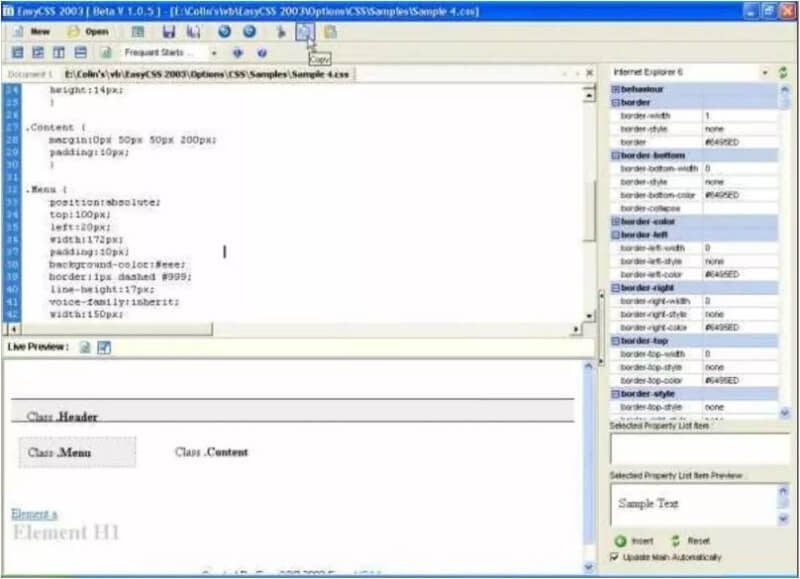Click the New document toolbar button
The height and width of the screenshot is (579, 800).
(x=32, y=32)
